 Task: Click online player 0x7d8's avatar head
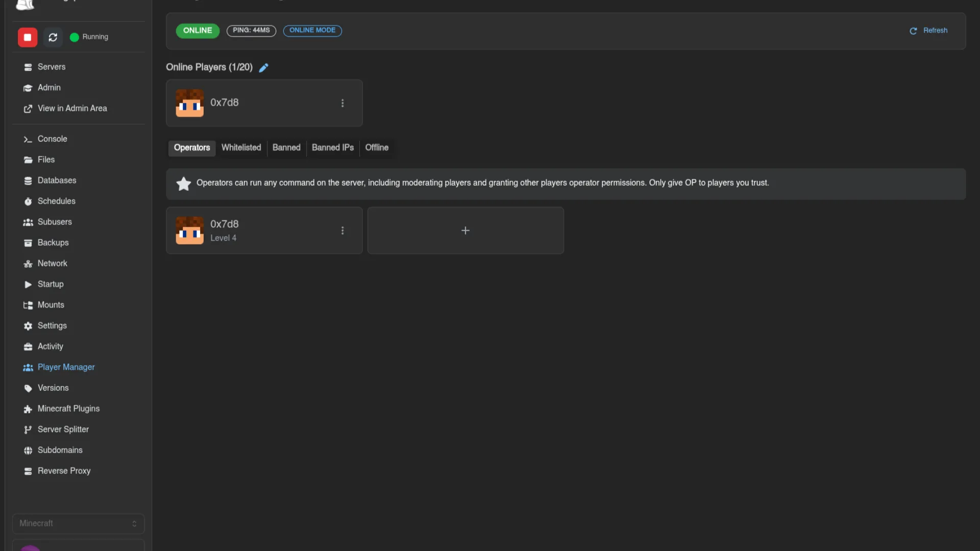click(190, 103)
